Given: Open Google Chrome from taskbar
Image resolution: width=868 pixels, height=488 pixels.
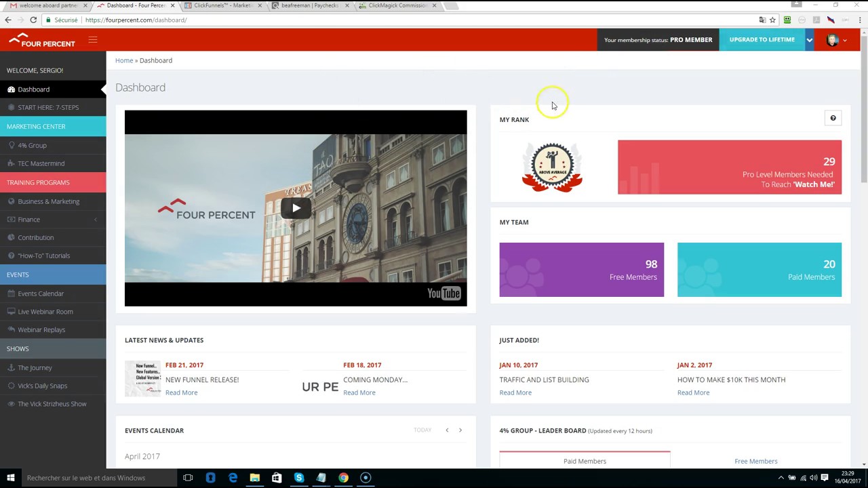Looking at the screenshot, I should tap(343, 478).
